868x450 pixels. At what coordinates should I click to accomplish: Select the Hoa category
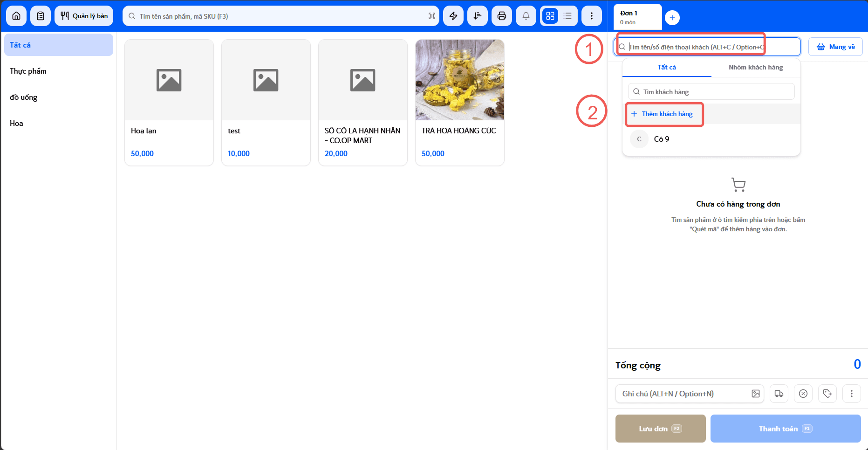59,123
